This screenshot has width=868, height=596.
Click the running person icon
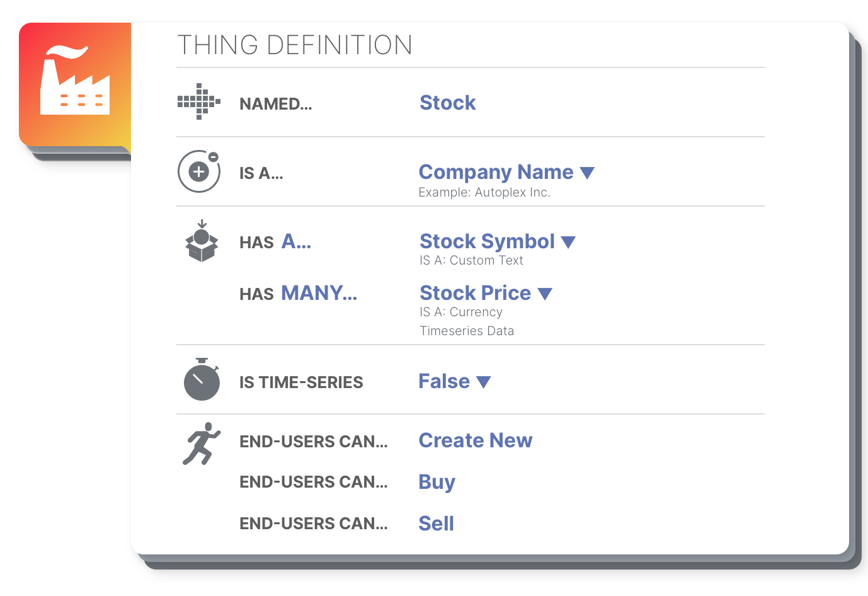click(202, 444)
